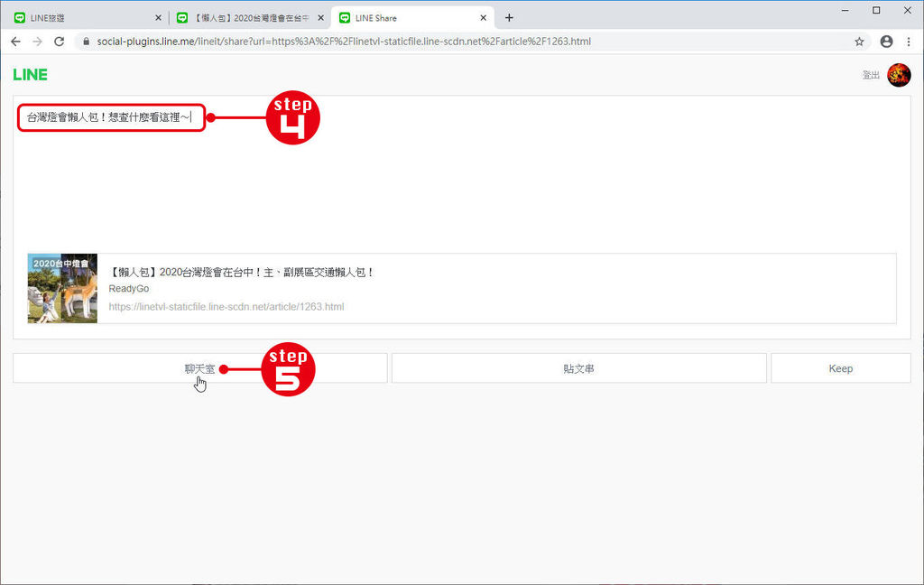Click the 2020台中燈會 article thumbnail
Screen dimensions: 924x585
[62, 288]
